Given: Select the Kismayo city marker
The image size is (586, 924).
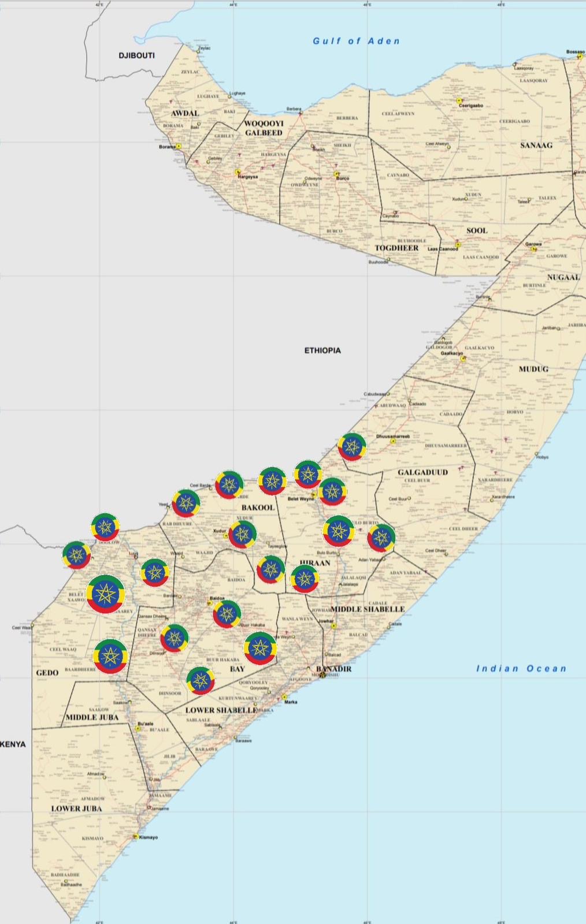Looking at the screenshot, I should click(135, 836).
